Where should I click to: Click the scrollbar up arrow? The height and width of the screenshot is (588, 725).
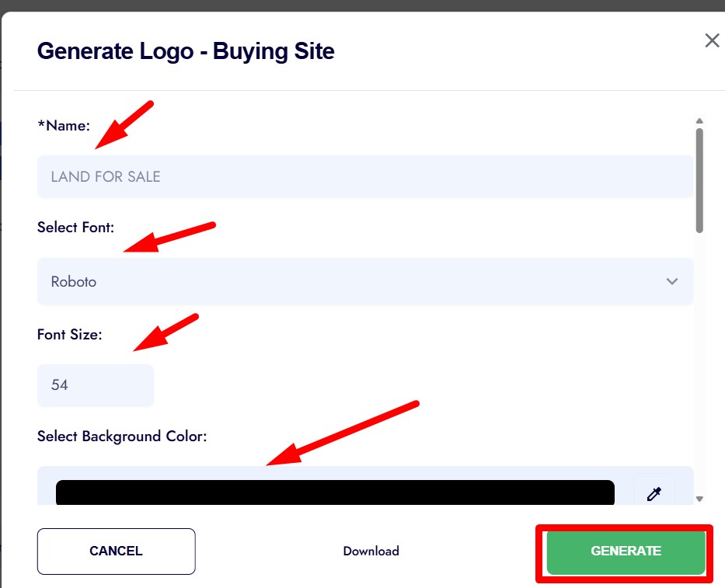point(699,121)
